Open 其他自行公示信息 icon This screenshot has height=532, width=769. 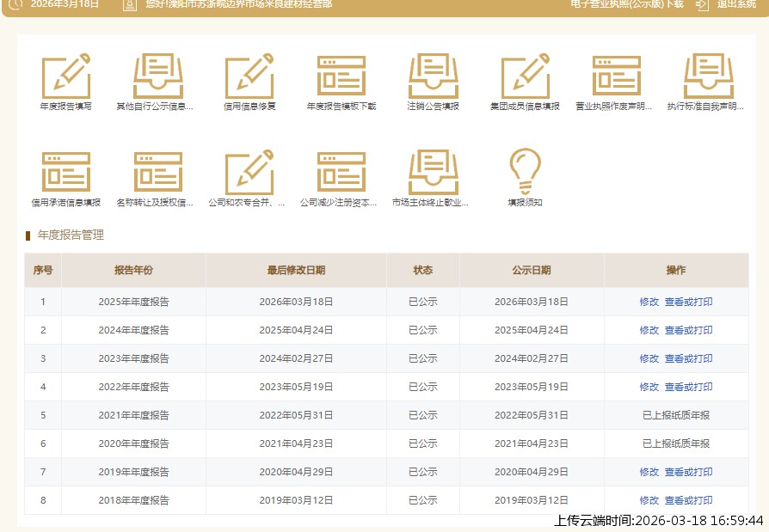click(157, 76)
